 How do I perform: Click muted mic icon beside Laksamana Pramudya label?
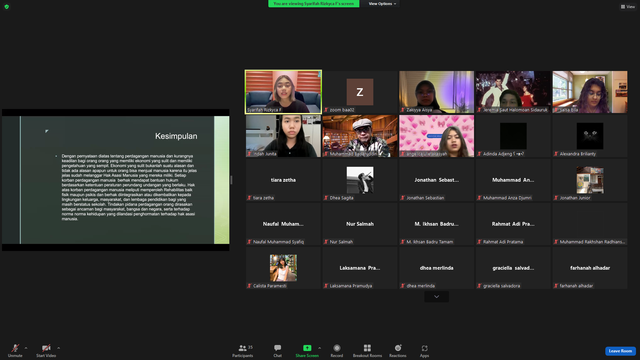[x=326, y=286]
